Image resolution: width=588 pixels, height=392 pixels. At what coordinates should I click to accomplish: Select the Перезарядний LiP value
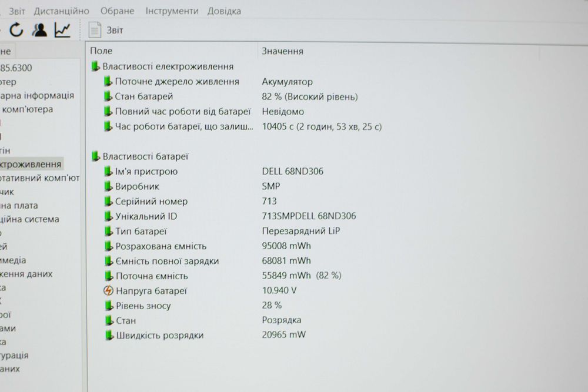point(300,231)
